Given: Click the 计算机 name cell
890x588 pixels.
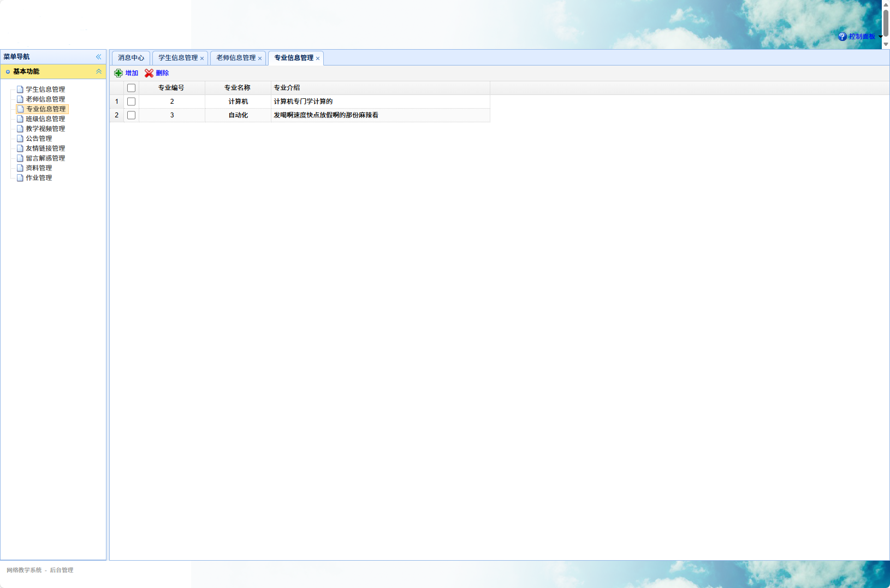Looking at the screenshot, I should (x=238, y=102).
